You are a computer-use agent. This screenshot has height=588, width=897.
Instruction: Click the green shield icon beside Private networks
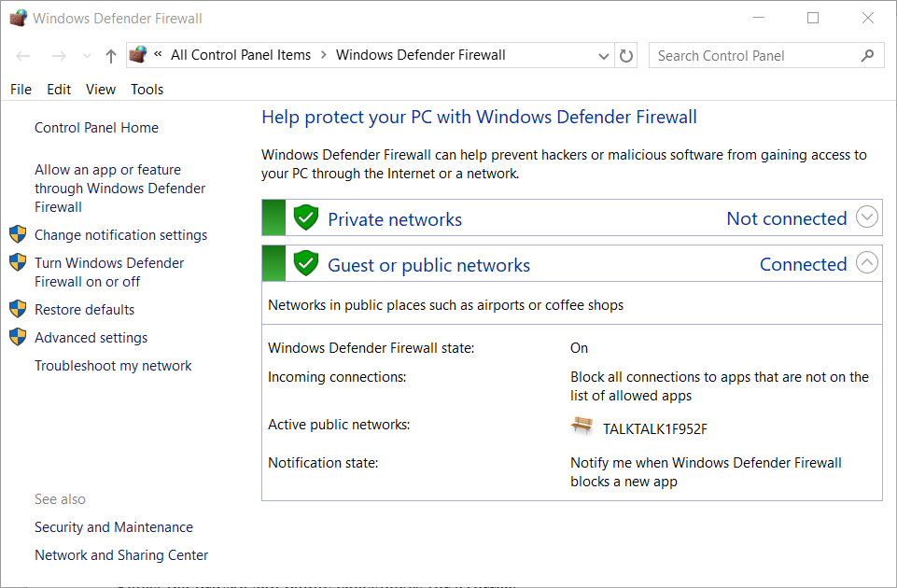pos(306,218)
